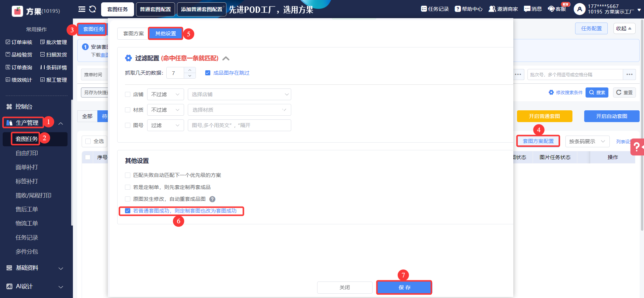Click the 过滤配置 gear icon
644x298 pixels.
pyautogui.click(x=128, y=58)
